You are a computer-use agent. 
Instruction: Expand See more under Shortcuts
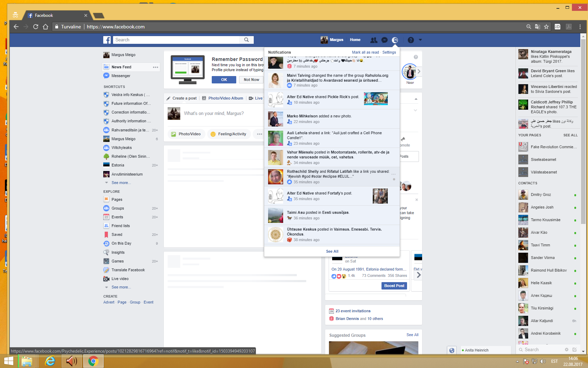point(121,183)
